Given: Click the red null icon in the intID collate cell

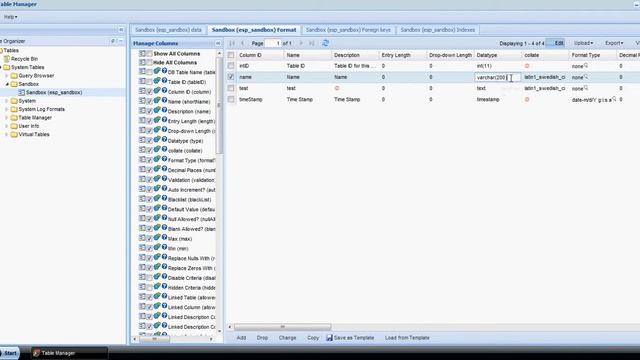Looking at the screenshot, I should [x=527, y=66].
